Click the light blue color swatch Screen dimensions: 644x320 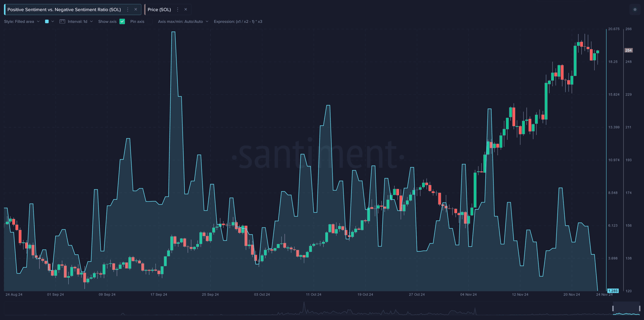[x=47, y=21]
